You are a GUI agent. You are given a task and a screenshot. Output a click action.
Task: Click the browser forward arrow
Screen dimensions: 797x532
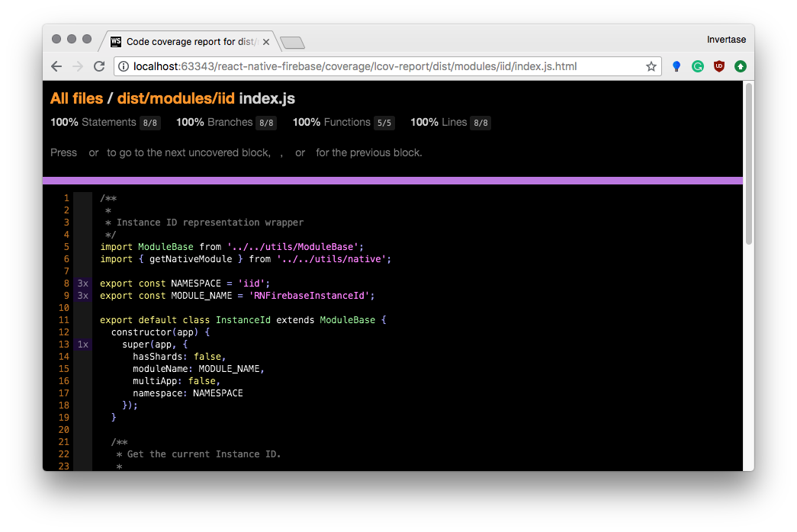(x=78, y=66)
